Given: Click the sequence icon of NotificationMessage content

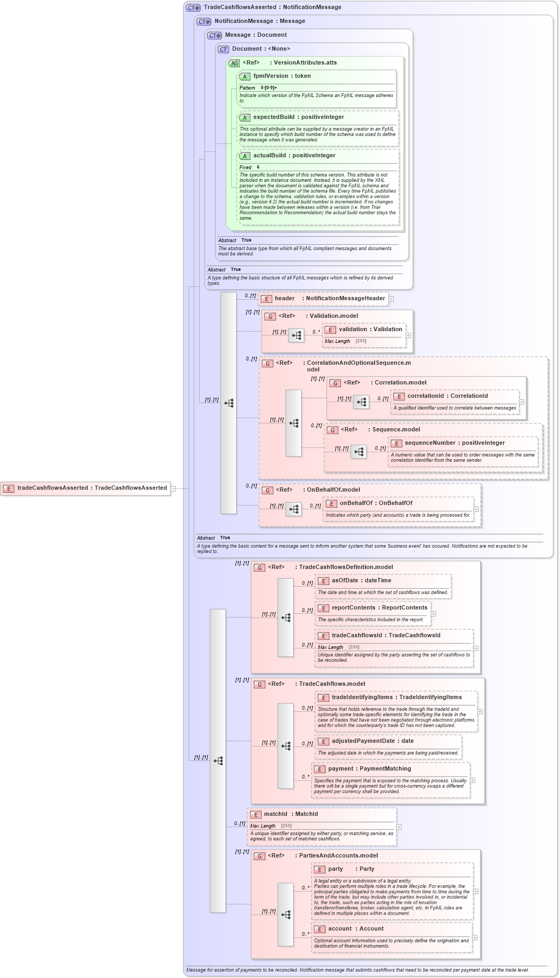Looking at the screenshot, I should [x=229, y=403].
